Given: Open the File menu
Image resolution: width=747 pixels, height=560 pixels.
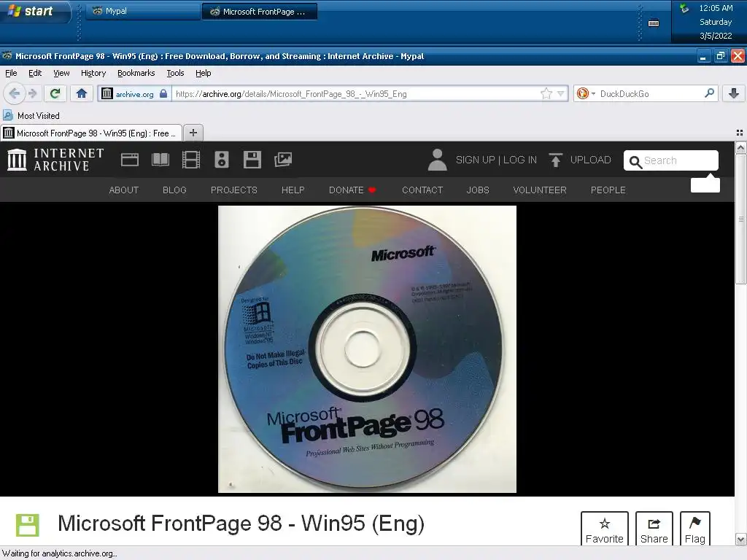Looking at the screenshot, I should tap(11, 73).
